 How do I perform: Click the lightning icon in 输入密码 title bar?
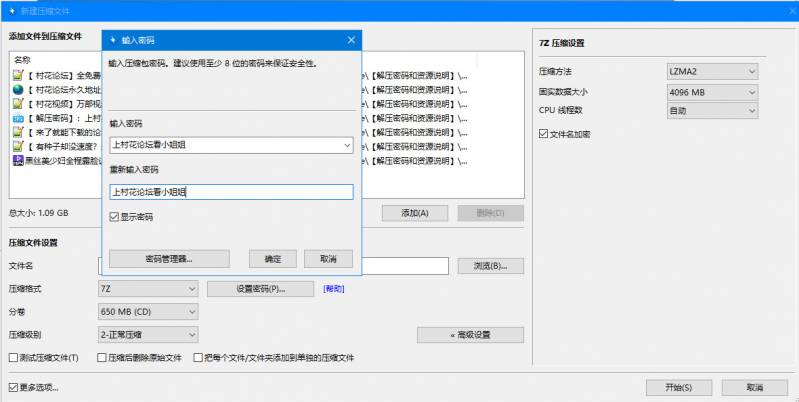(x=111, y=40)
